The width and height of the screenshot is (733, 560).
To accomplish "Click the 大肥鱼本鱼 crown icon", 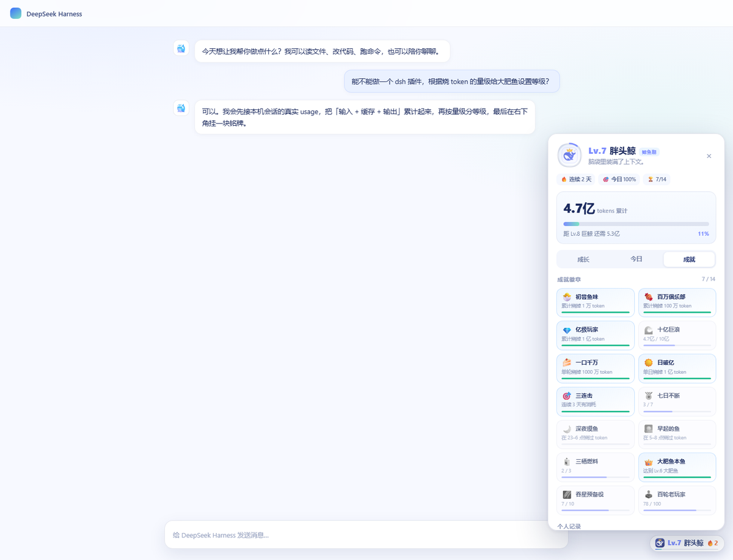I will pyautogui.click(x=649, y=462).
